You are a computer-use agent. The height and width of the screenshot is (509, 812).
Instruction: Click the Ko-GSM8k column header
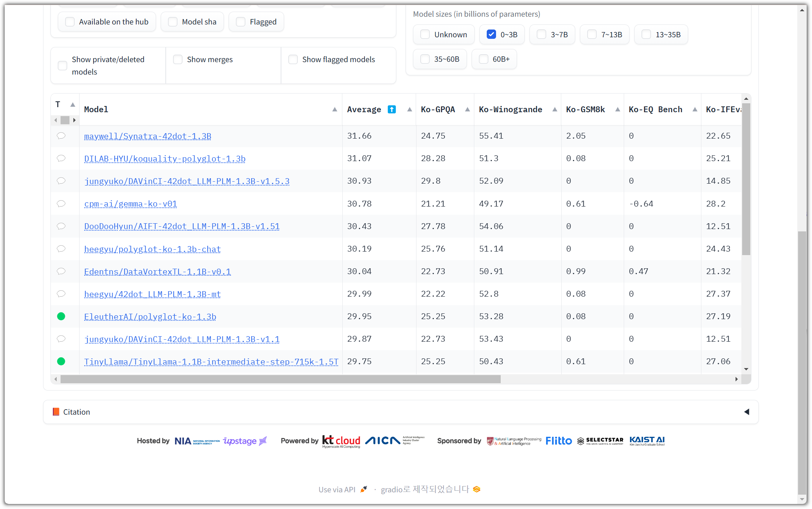(x=585, y=109)
